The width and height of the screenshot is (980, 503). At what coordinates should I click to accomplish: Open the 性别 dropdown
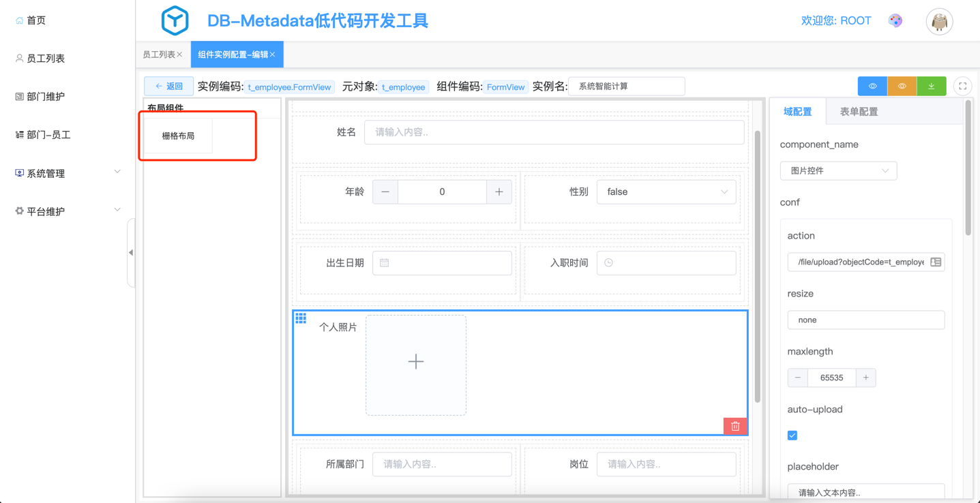[x=666, y=192]
